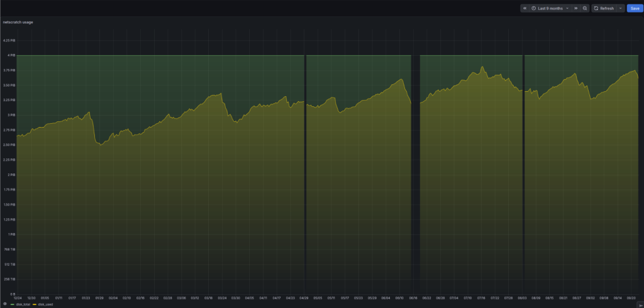Click the 04/17 x-axis date label

coord(277,298)
